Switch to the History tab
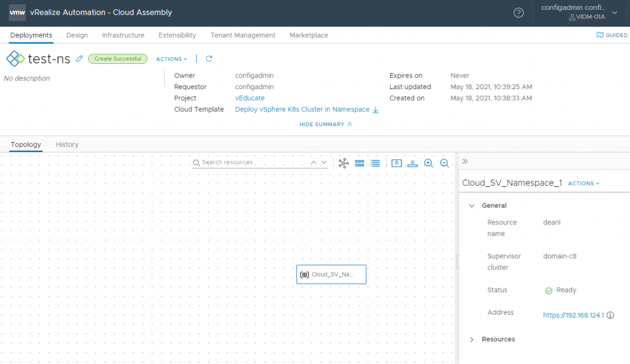Viewport: 630px width, 364px height. click(66, 144)
